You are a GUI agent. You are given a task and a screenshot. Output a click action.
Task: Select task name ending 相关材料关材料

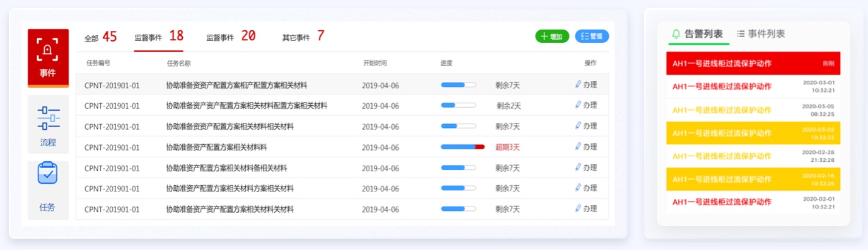click(x=229, y=209)
